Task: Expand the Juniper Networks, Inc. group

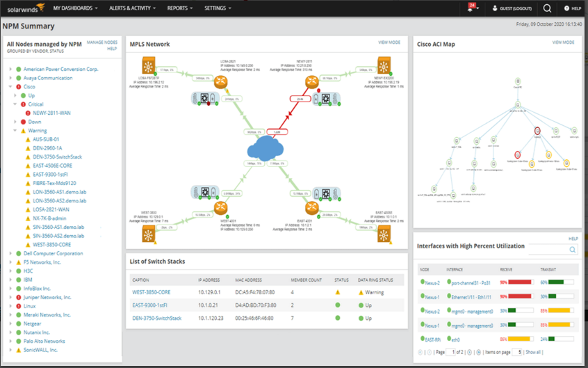Action: pos(10,298)
